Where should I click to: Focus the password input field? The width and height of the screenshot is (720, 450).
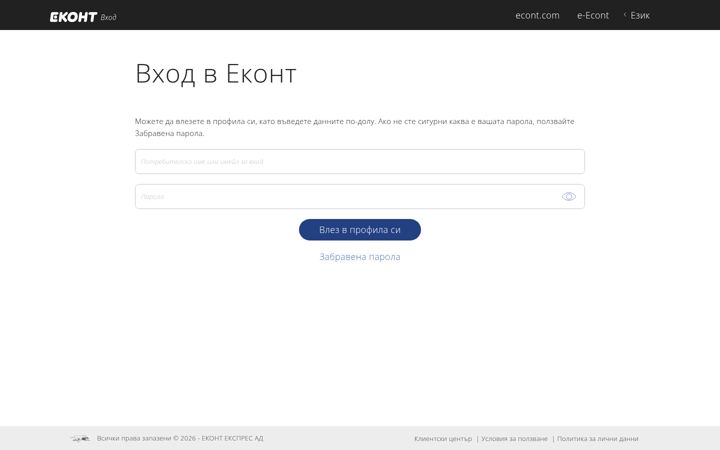click(360, 197)
